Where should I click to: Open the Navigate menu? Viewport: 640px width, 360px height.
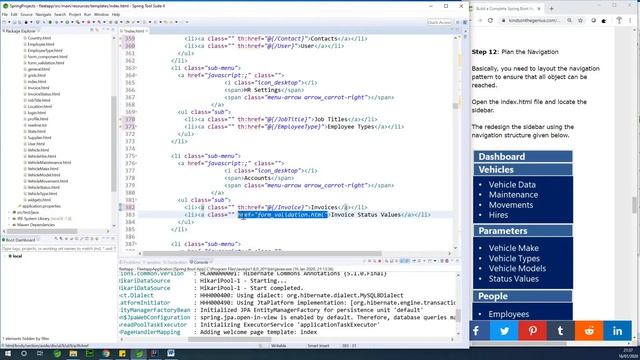(x=43, y=14)
